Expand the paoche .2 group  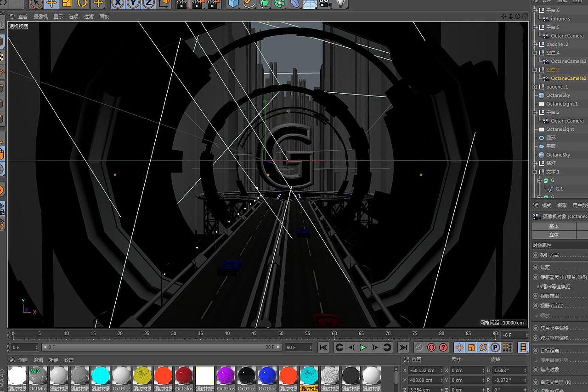(535, 44)
